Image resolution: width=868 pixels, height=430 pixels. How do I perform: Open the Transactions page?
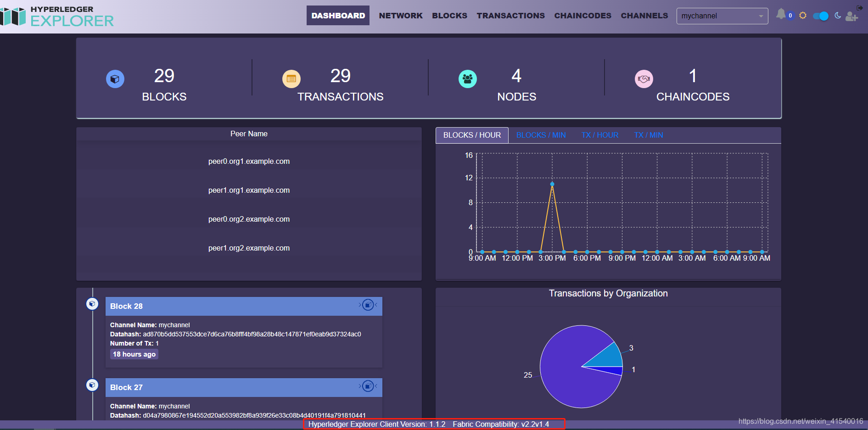(511, 16)
